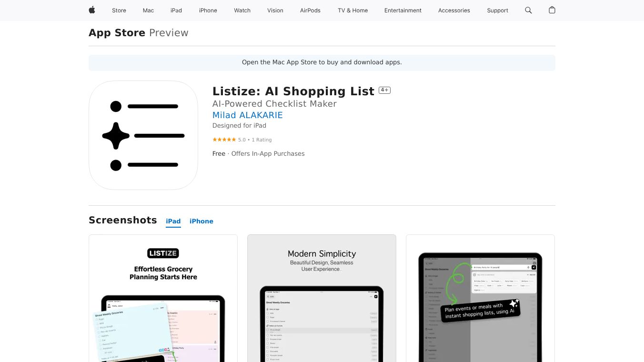
Task: Click the Open the Mac App Store banner
Action: (x=322, y=62)
